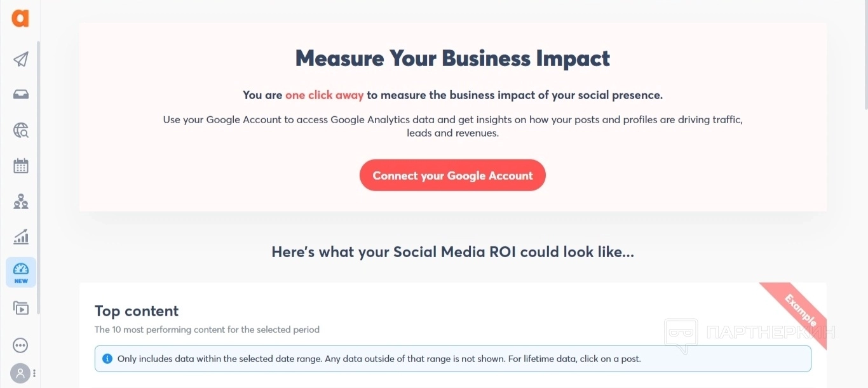Click Connect your Google Account button

pyautogui.click(x=452, y=175)
